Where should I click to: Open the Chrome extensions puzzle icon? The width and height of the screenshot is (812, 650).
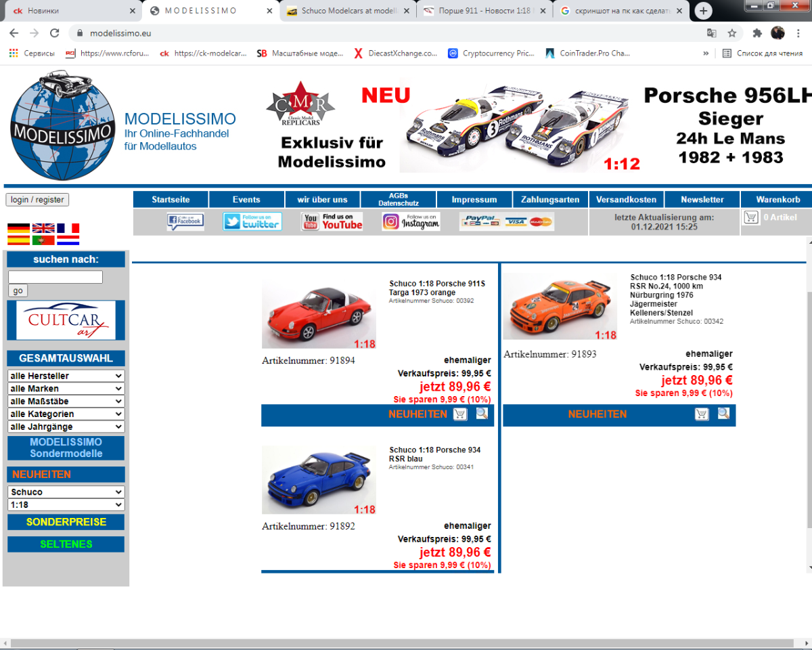757,33
